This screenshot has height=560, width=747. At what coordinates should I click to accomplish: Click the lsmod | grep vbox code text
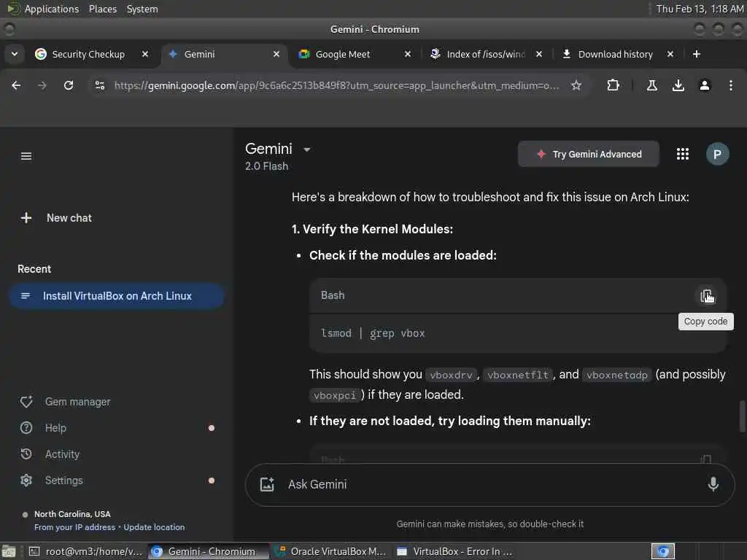pos(373,333)
